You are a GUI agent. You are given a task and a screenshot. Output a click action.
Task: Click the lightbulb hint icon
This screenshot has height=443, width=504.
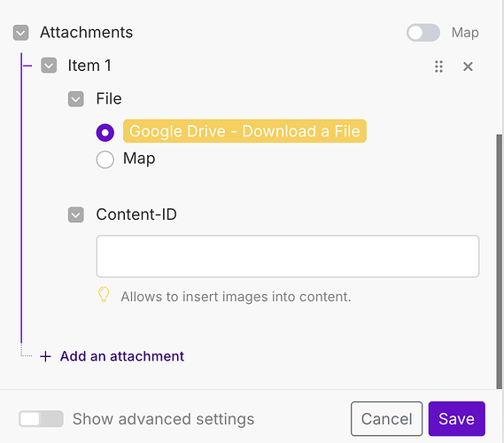104,294
